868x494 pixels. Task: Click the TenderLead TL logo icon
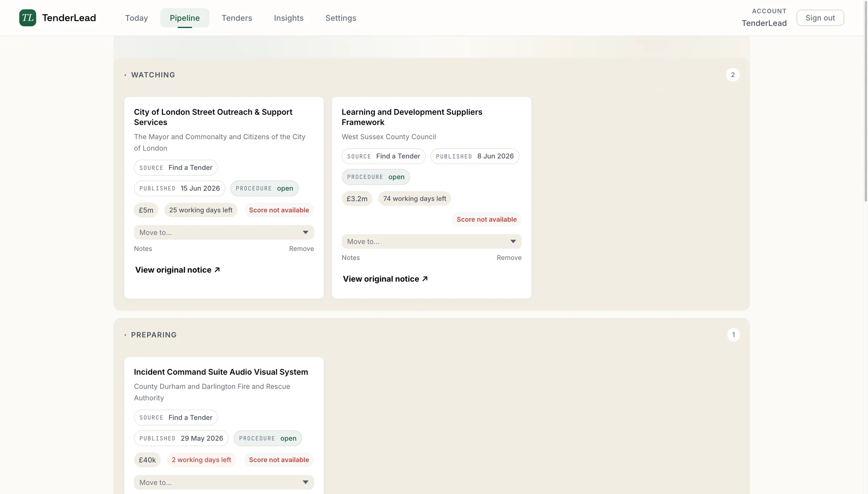[28, 18]
